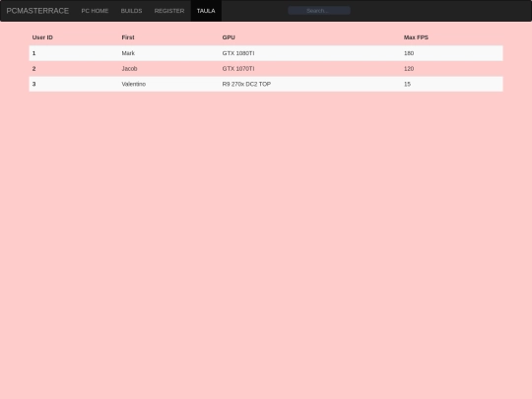The width and height of the screenshot is (532, 399).
Task: Select the name Jacob
Action: [x=129, y=69]
